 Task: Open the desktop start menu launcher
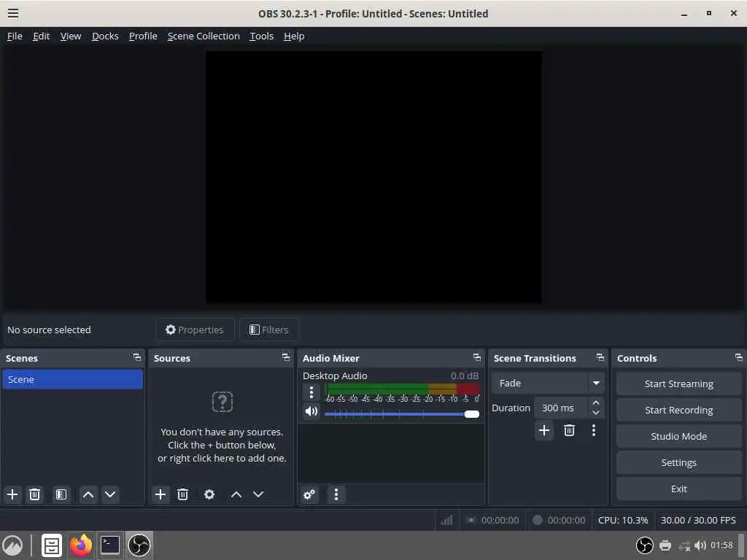12,545
